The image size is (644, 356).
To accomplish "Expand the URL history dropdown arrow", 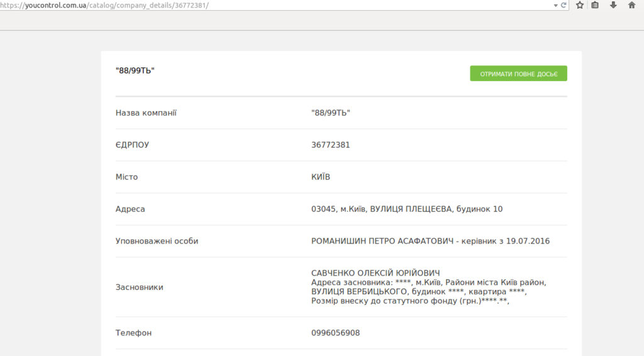I will point(555,5).
